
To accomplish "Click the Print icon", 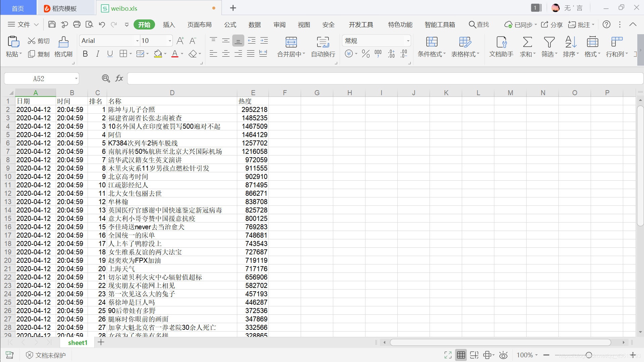I will (77, 24).
